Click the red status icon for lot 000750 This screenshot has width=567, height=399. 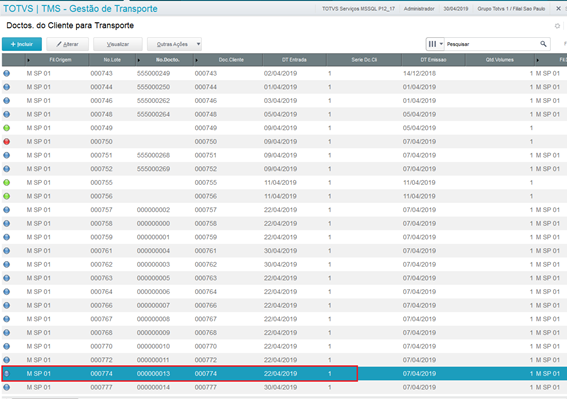pyautogui.click(x=7, y=142)
